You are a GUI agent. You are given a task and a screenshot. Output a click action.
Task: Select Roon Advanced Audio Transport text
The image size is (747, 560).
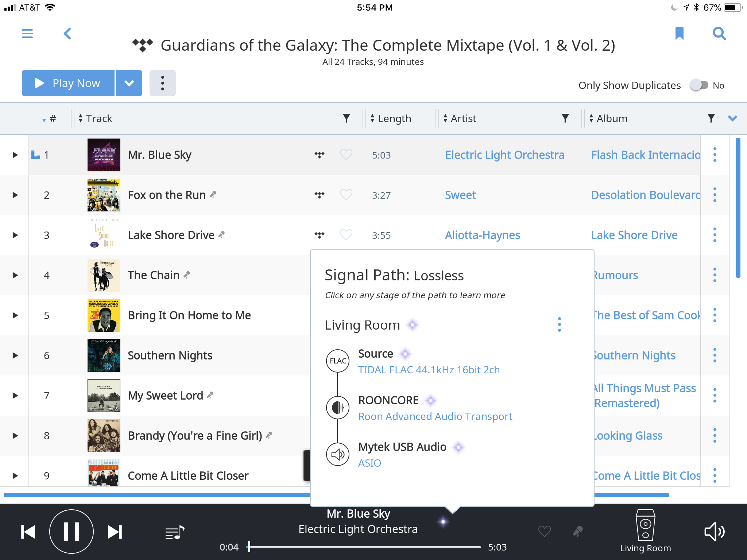[435, 416]
